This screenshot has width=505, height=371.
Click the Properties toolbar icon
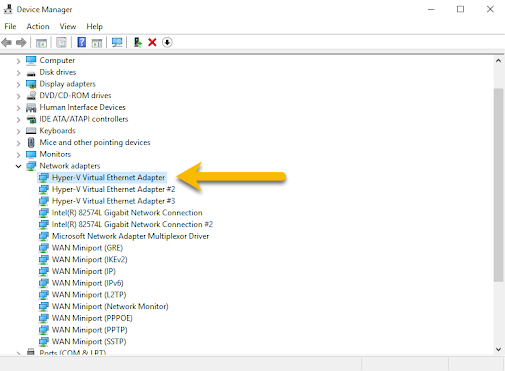tap(61, 42)
